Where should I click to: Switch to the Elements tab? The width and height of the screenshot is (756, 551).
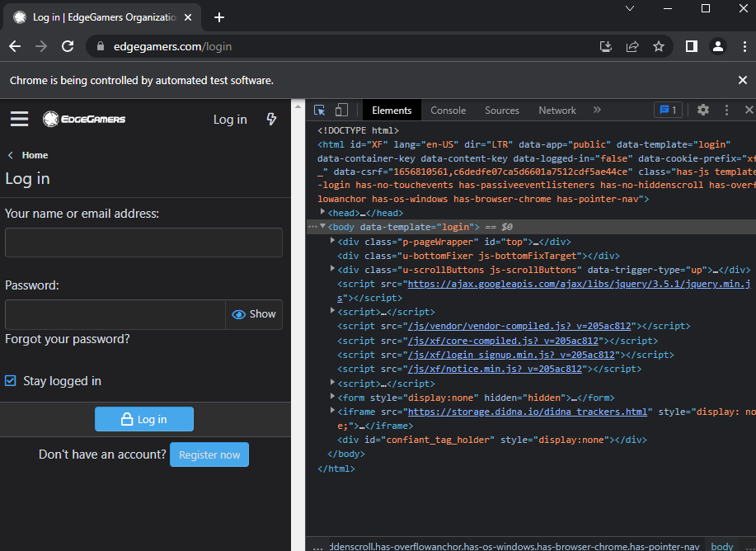pos(392,111)
